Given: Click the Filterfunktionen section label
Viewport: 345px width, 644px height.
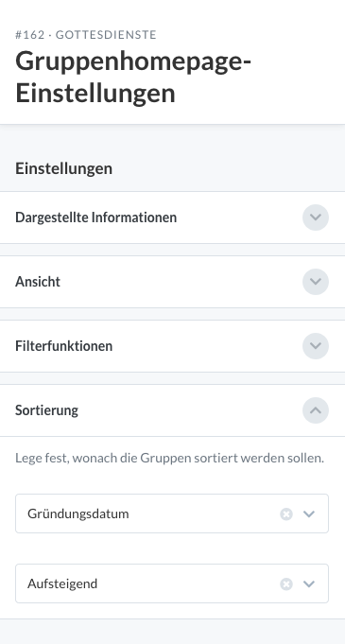Looking at the screenshot, I should click(x=63, y=346).
